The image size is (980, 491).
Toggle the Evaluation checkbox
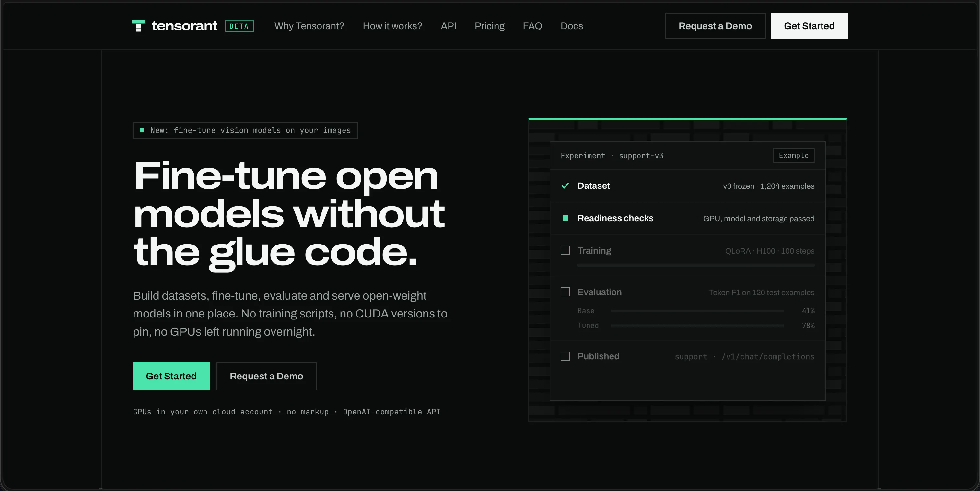565,292
